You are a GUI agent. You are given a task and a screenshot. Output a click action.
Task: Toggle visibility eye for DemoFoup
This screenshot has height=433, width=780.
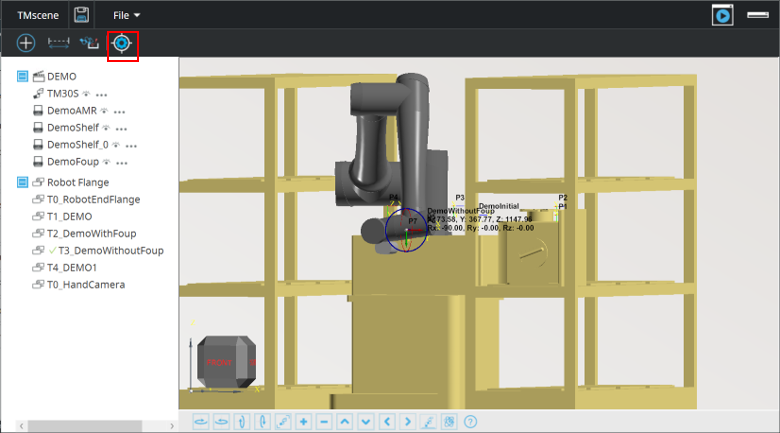click(x=104, y=162)
